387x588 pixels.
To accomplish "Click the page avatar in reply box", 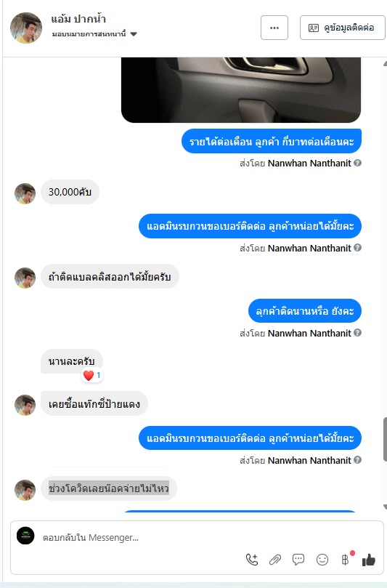I will (25, 536).
